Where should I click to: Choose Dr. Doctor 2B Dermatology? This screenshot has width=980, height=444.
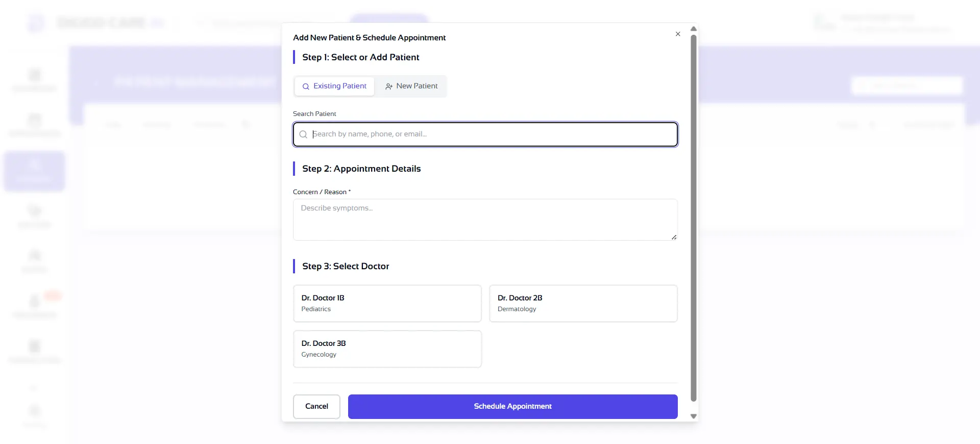click(x=583, y=303)
